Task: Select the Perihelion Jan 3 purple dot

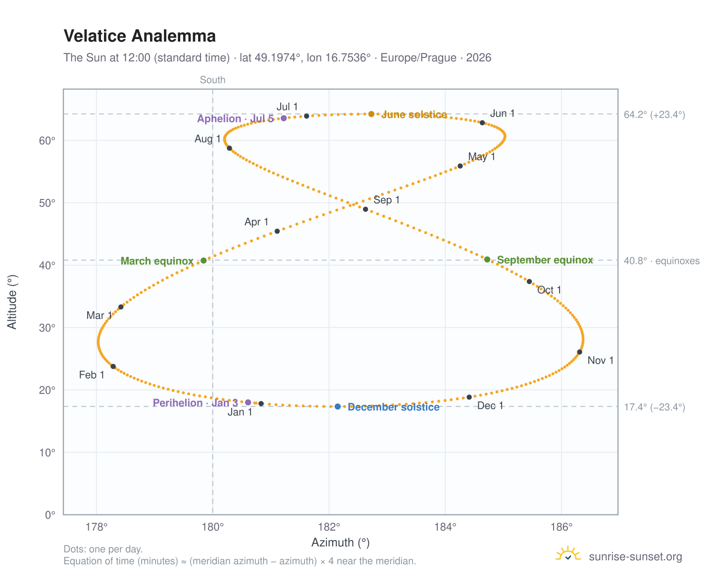Action: pyautogui.click(x=248, y=402)
